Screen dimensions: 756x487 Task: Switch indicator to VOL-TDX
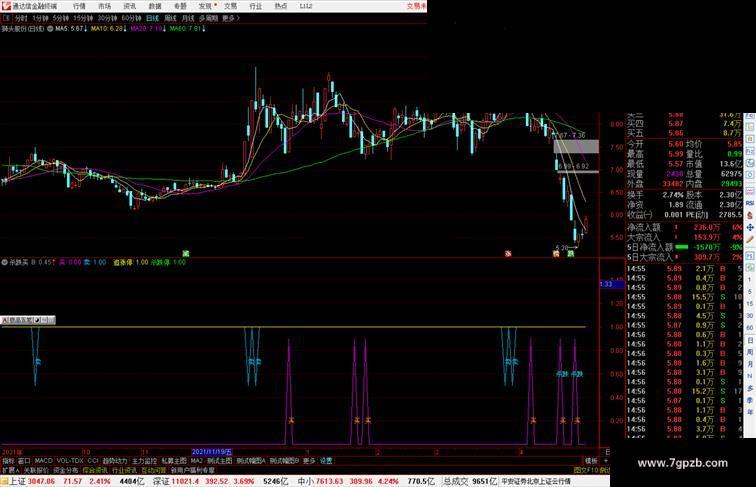pyautogui.click(x=70, y=461)
